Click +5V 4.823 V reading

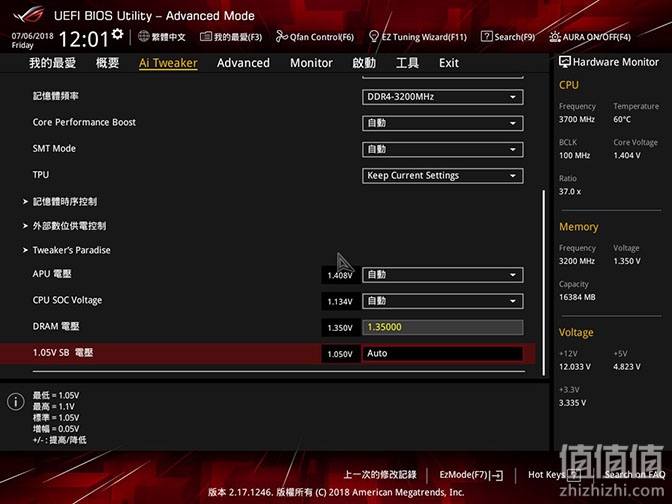tap(627, 367)
